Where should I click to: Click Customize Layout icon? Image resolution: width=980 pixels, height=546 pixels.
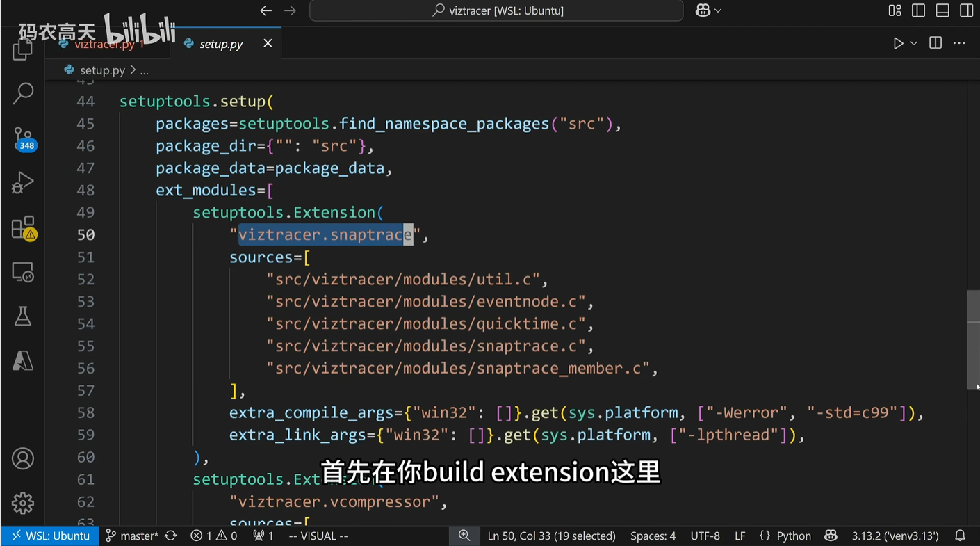[x=895, y=10]
